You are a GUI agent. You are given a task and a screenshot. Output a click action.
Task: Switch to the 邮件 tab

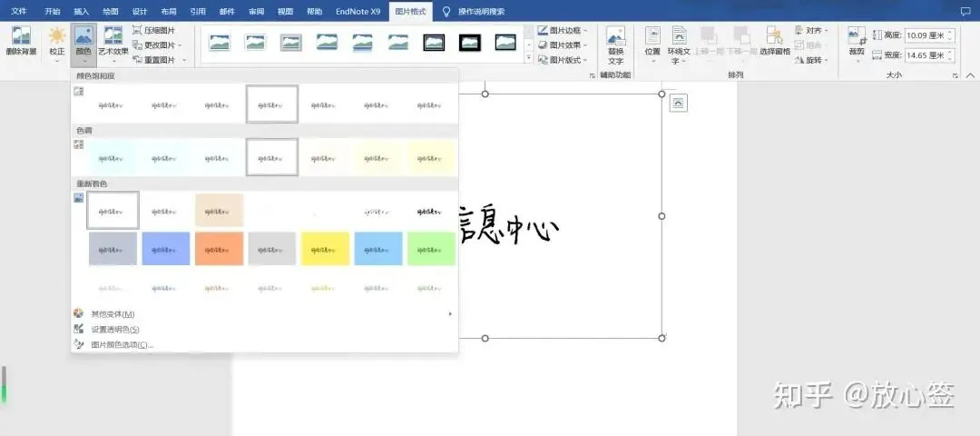point(228,11)
